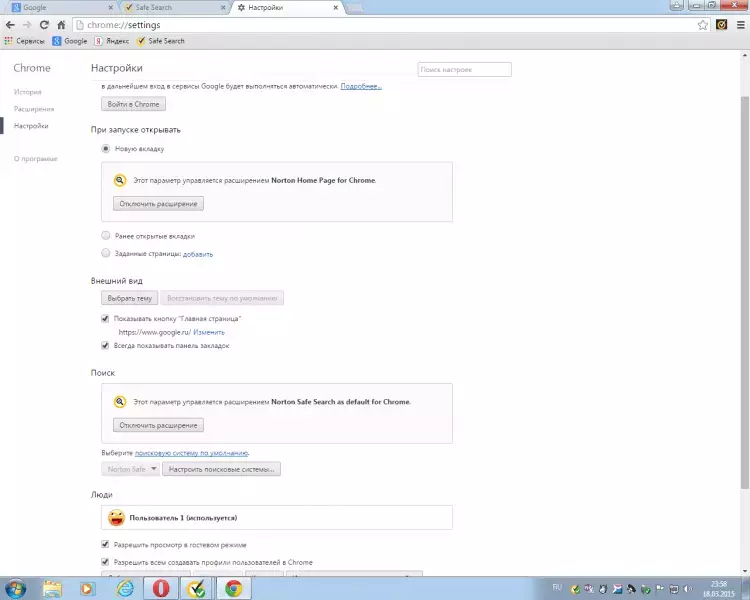Click the forward navigation arrow
Viewport: 750px width, 600px height.
coord(27,25)
